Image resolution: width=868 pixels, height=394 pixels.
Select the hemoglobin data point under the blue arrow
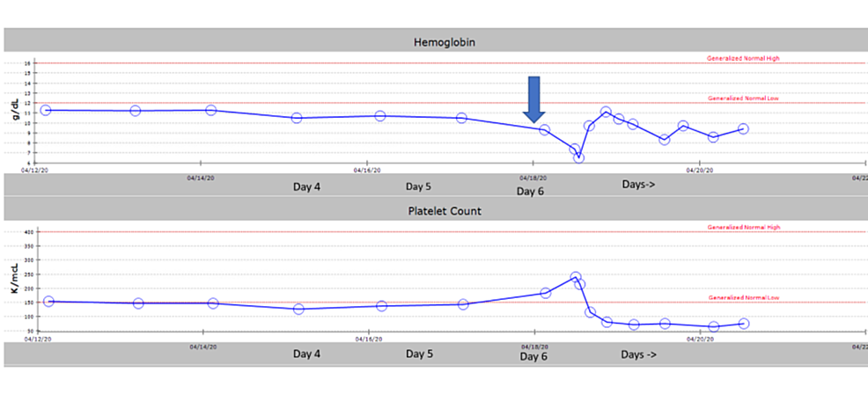[x=544, y=130]
